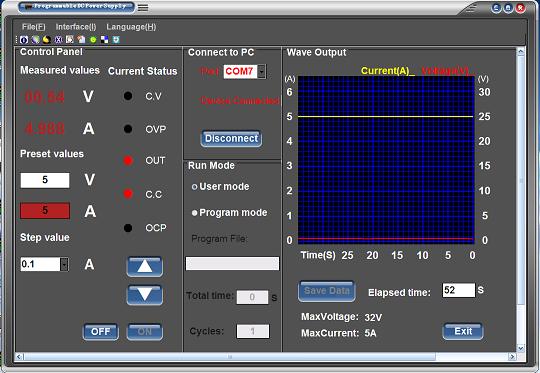Click the Current(A)_ legend label
Screen dimensions: 540x373
pyautogui.click(x=387, y=71)
